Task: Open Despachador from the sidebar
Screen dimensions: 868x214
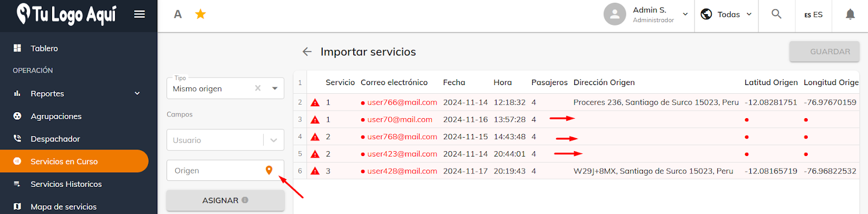Action: tap(55, 139)
